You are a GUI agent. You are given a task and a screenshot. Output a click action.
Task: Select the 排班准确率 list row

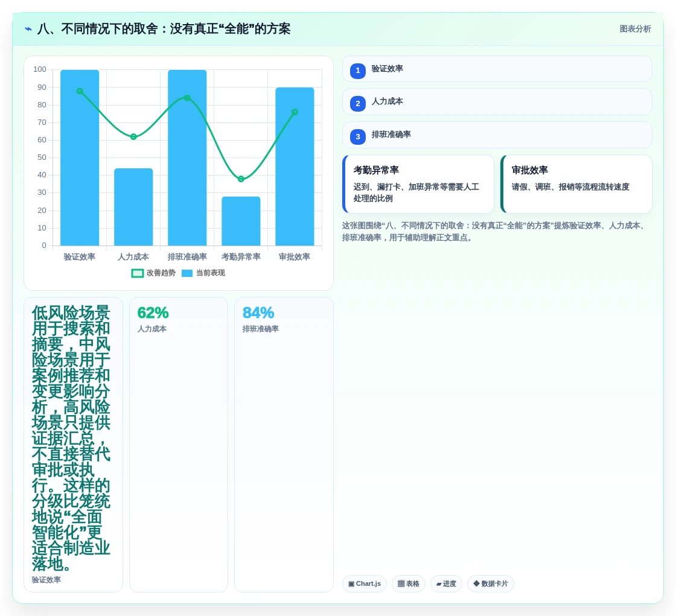pyautogui.click(x=497, y=135)
